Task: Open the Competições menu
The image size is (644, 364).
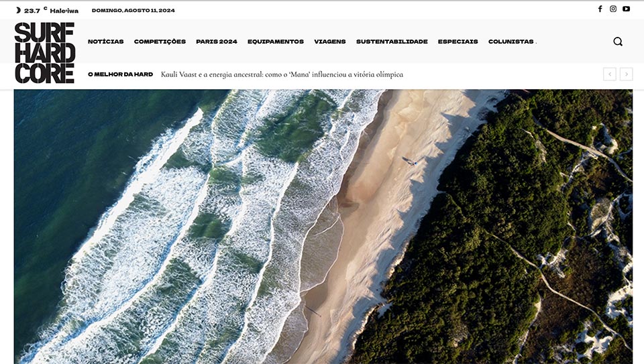Action: (160, 42)
